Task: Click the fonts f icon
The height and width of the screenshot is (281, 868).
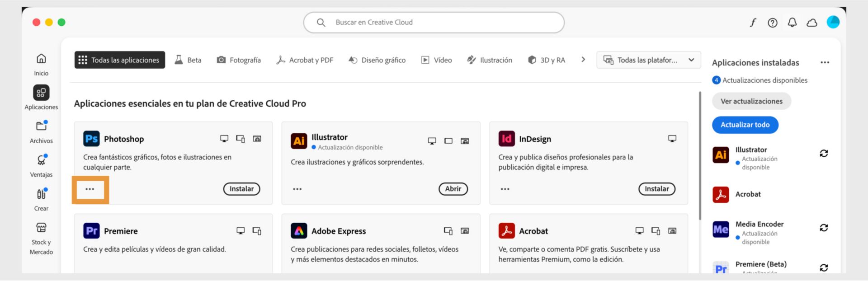Action: point(753,23)
